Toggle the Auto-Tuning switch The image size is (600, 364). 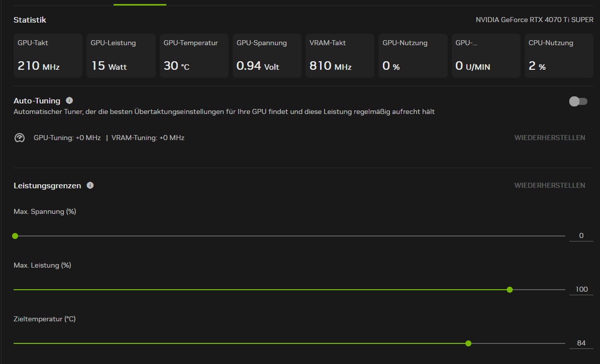(578, 101)
